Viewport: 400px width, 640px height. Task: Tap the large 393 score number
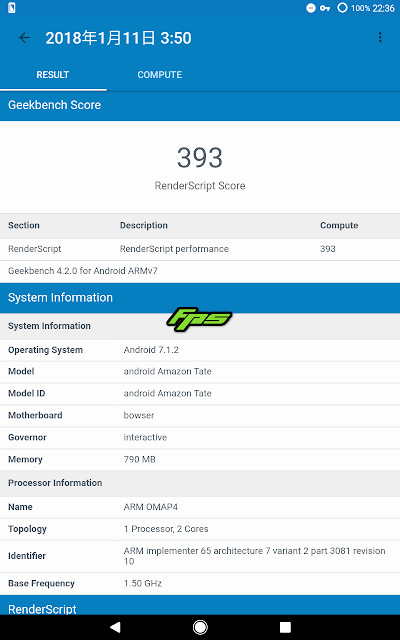click(x=200, y=158)
